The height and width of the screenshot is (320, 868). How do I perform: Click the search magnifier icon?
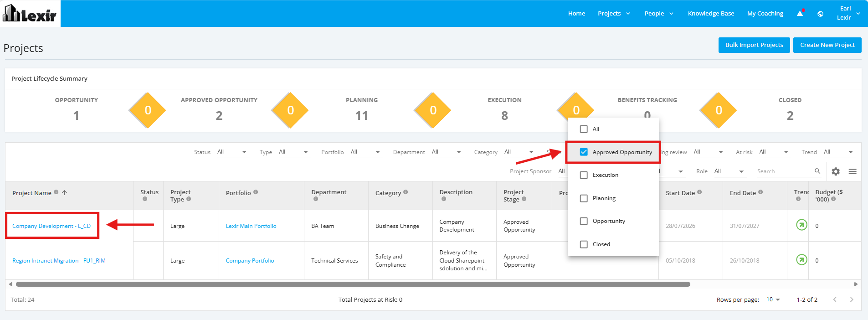817,171
